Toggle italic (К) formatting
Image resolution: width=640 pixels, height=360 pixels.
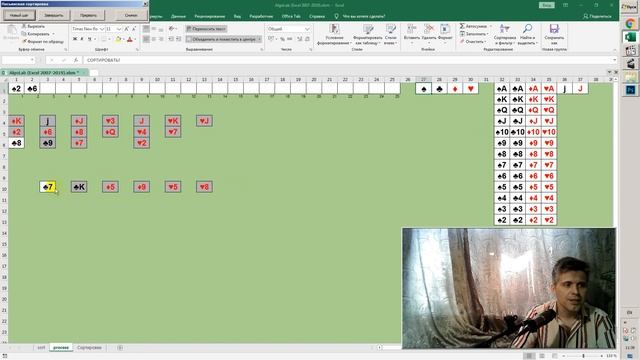click(82, 39)
